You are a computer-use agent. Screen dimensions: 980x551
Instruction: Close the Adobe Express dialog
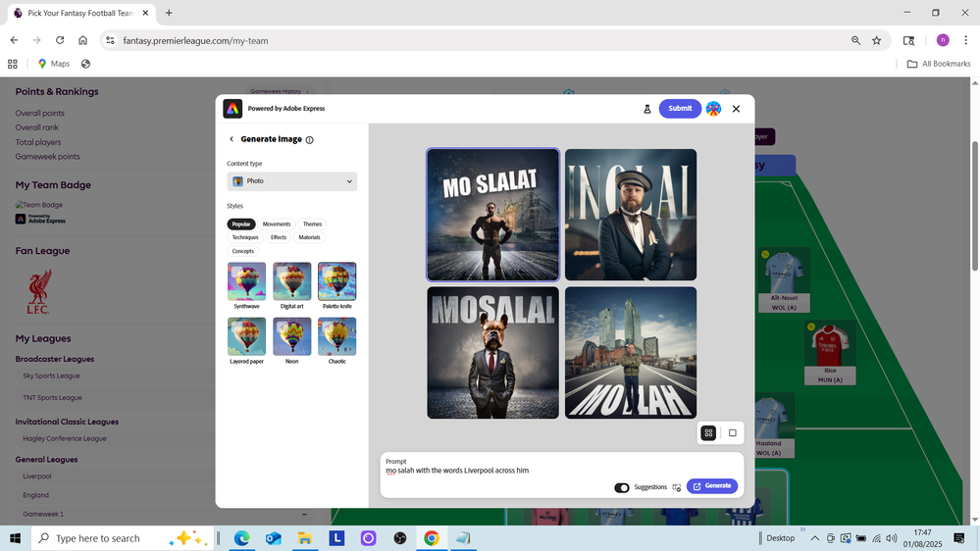pos(737,109)
